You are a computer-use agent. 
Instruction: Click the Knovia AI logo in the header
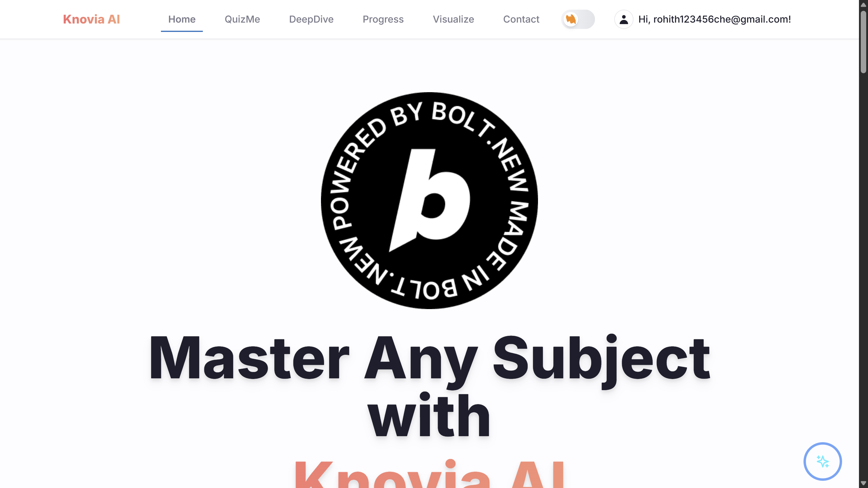click(x=91, y=19)
